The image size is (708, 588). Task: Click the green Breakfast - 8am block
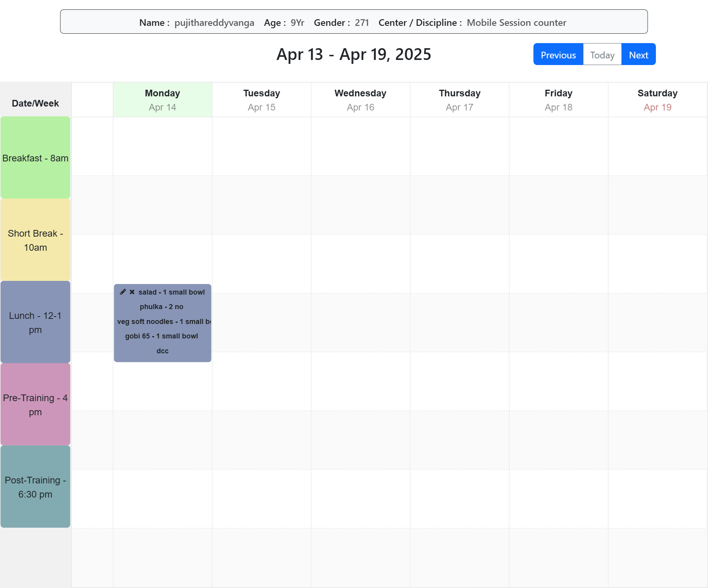point(35,158)
